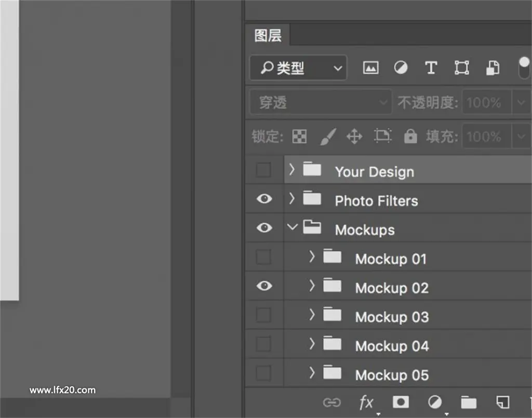This screenshot has width=532, height=418.
Task: Select the Mockup 04 layer name
Action: (x=392, y=346)
